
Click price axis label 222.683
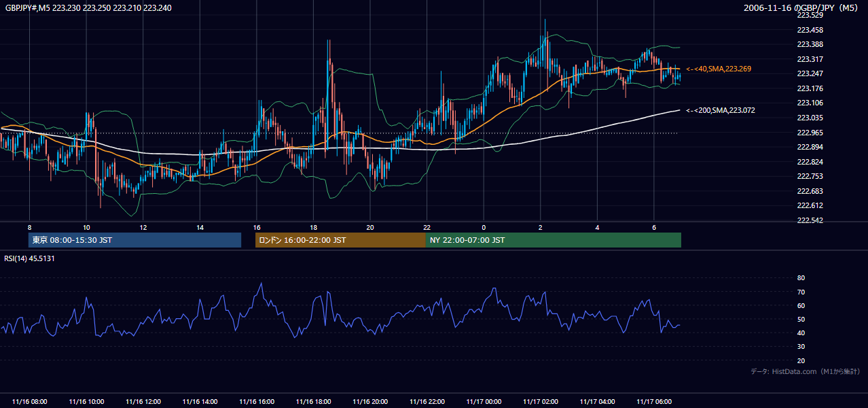tap(810, 191)
